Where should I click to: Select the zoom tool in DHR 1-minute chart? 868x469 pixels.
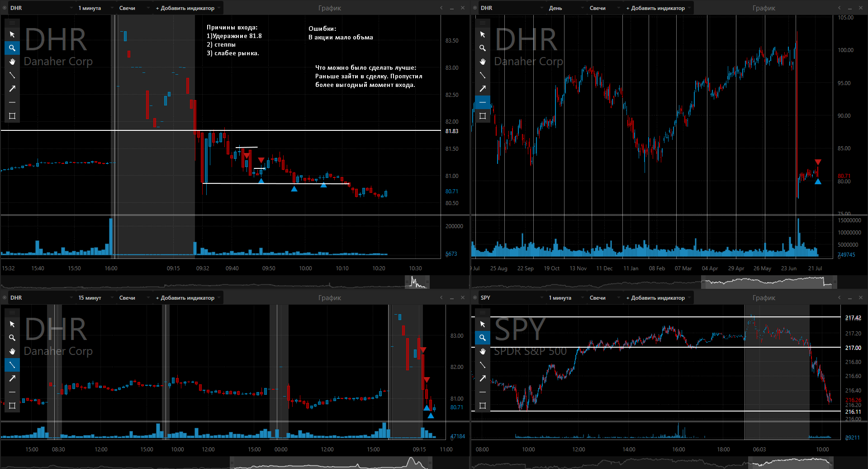coord(12,48)
